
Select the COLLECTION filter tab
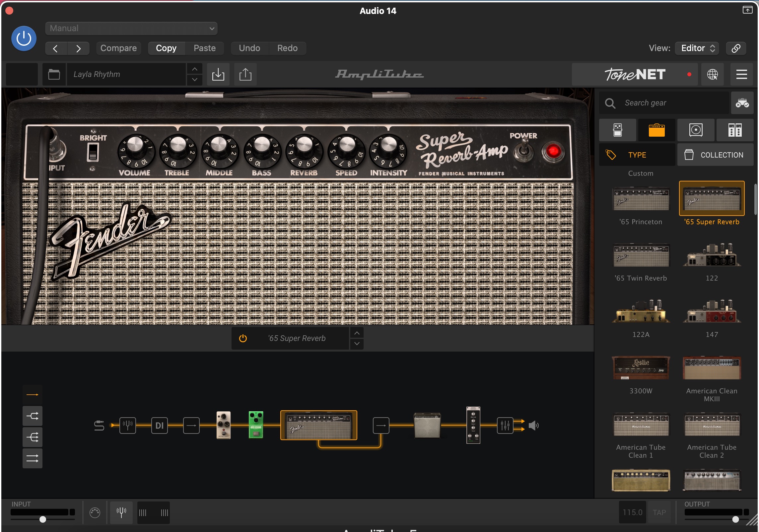click(716, 155)
